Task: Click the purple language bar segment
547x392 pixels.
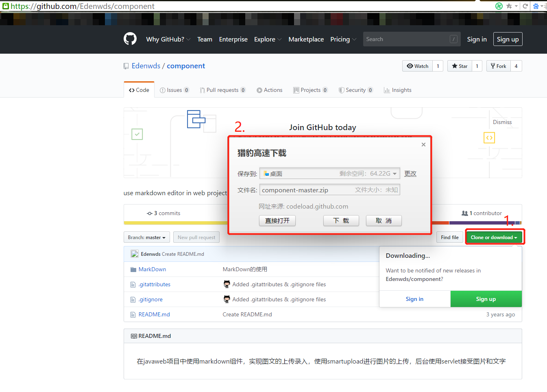Action: point(482,223)
